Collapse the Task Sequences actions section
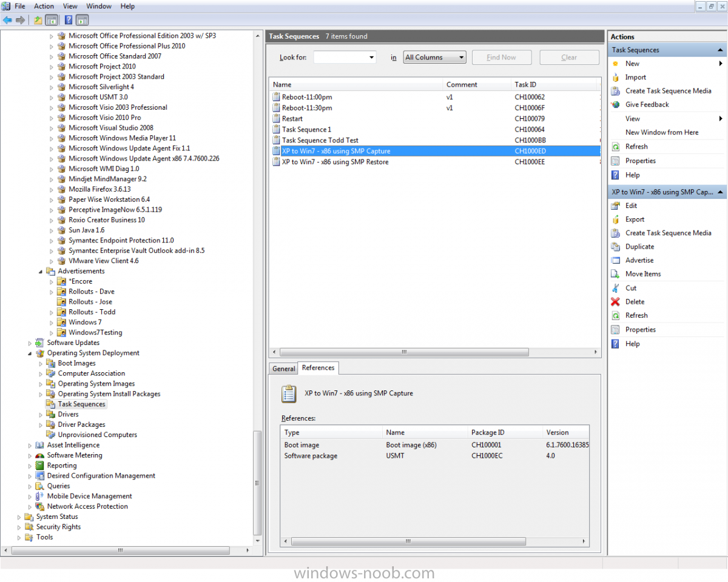The image size is (728, 582). click(x=721, y=50)
